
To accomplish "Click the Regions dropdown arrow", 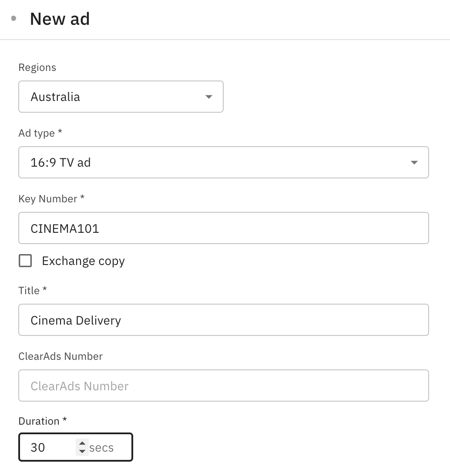I will [x=209, y=97].
